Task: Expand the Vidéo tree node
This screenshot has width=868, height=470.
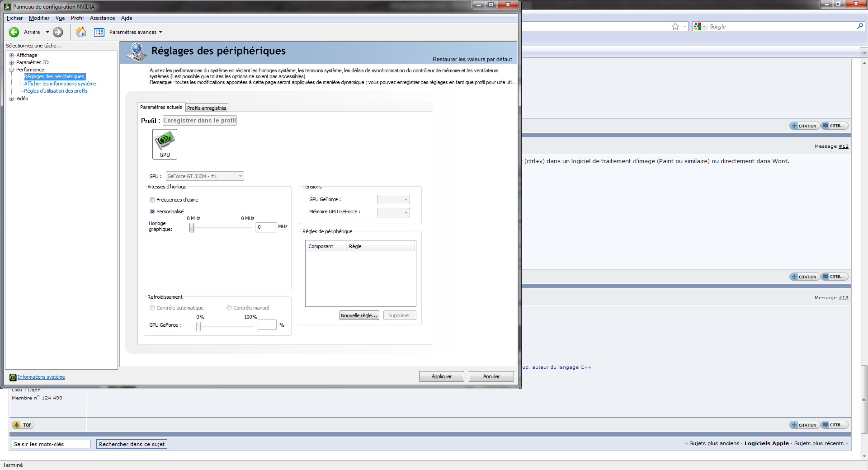Action: click(x=12, y=99)
